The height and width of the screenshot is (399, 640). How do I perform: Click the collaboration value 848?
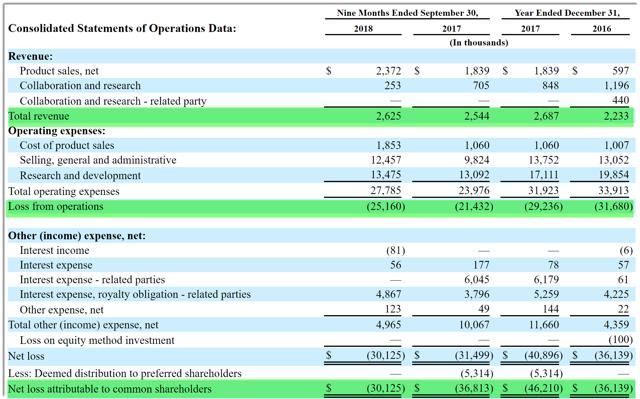click(x=550, y=86)
